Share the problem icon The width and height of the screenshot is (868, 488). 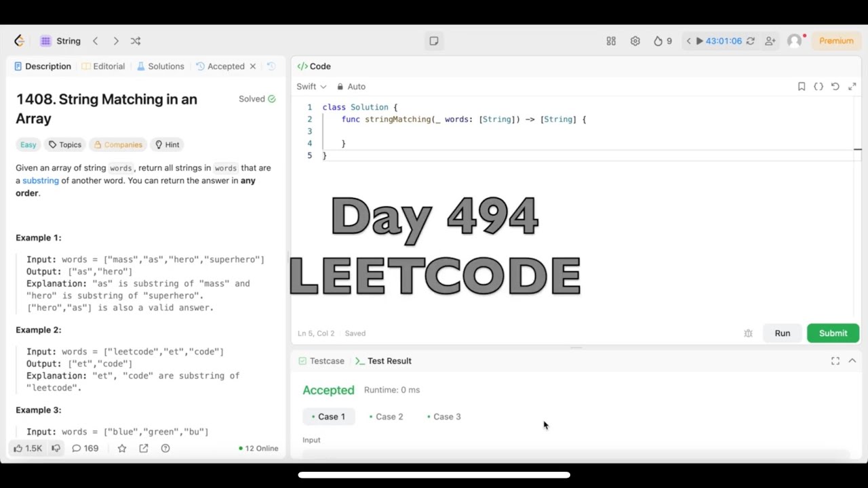[x=144, y=448]
